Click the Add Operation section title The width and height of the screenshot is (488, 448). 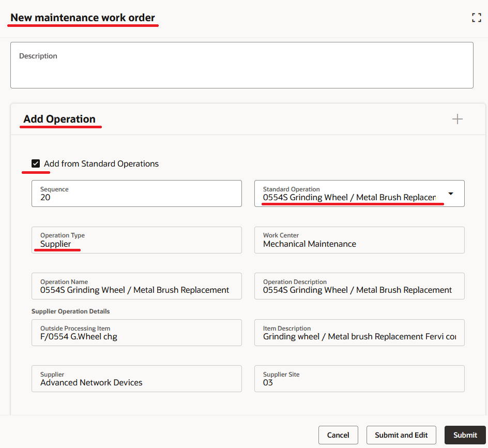point(60,119)
